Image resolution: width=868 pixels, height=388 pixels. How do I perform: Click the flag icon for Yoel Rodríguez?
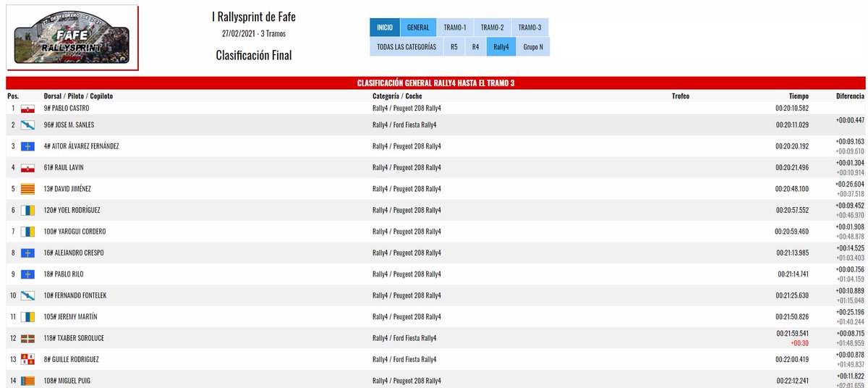[27, 211]
